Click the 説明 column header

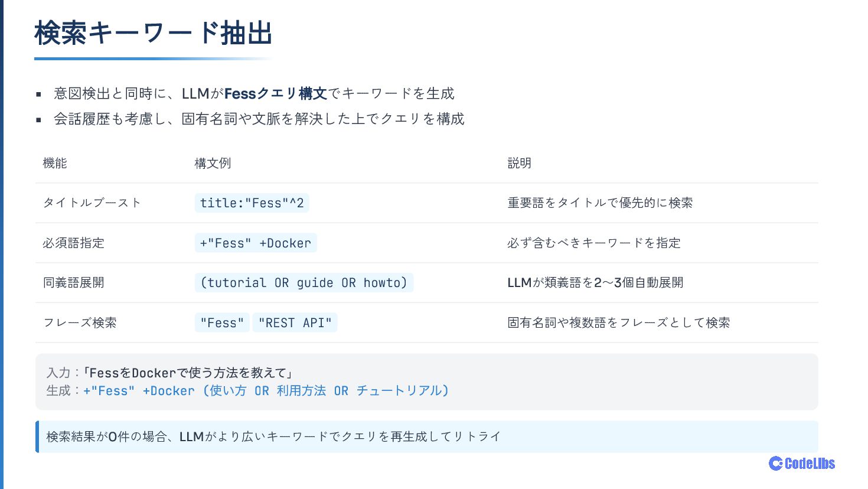520,164
